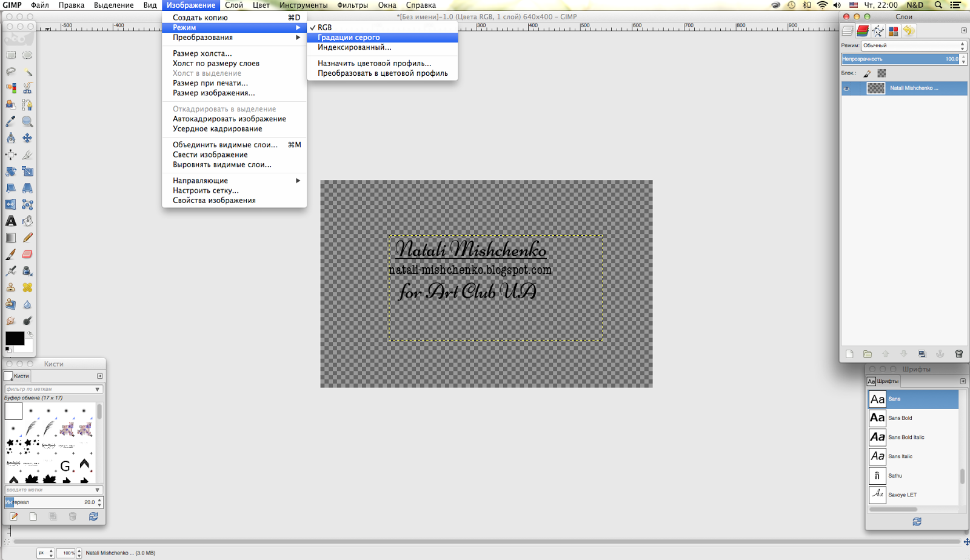Choose the Bucket Fill tool
The height and width of the screenshot is (560, 970).
[x=27, y=221]
